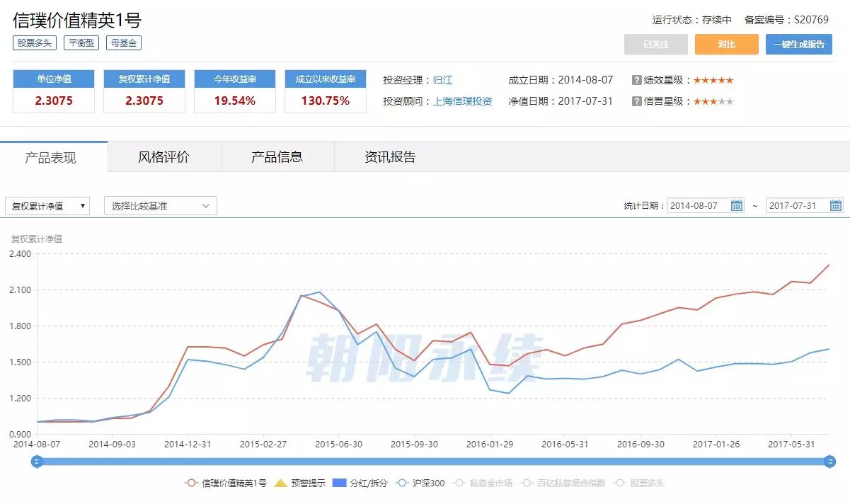Click the 单位净值 value 2.3075
Screen dimensions: 850x504
click(54, 101)
